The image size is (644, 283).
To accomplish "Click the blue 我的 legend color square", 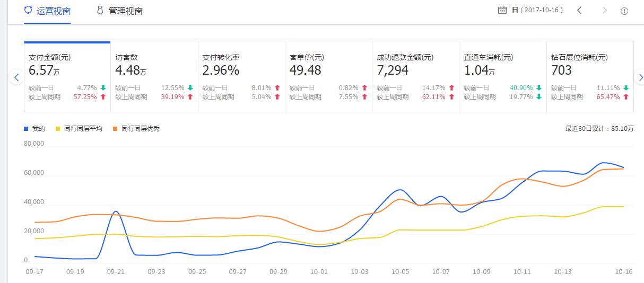I will [27, 129].
